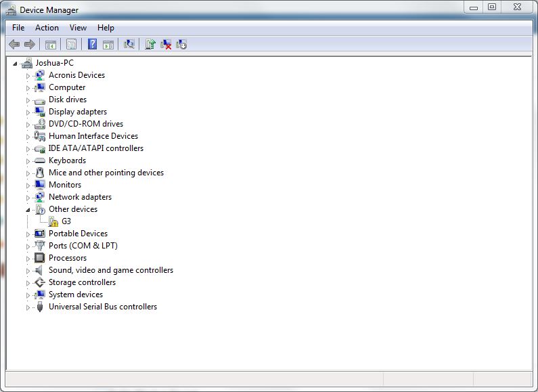
Task: Expand Universal Serial Bus controllers arrow
Action: (28, 307)
